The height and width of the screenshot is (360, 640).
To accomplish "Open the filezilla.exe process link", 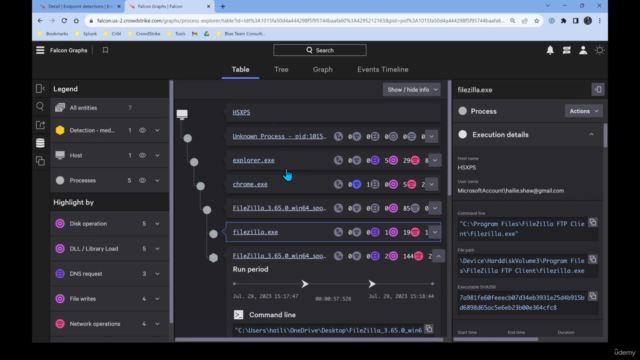I will (255, 232).
